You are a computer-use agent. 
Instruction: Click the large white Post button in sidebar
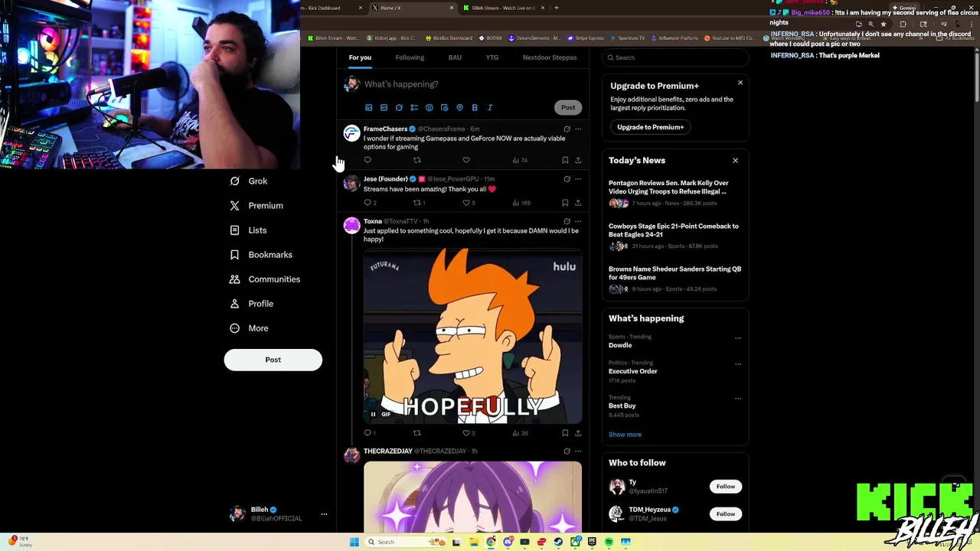pos(273,360)
